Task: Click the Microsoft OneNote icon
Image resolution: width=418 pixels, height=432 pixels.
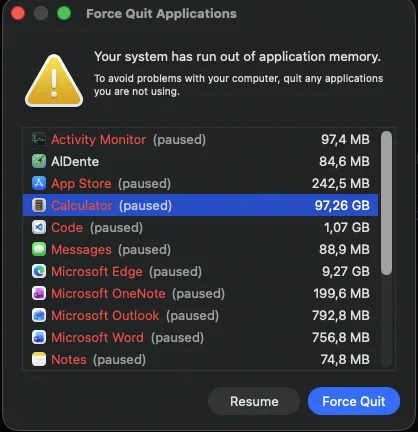Action: click(x=39, y=293)
